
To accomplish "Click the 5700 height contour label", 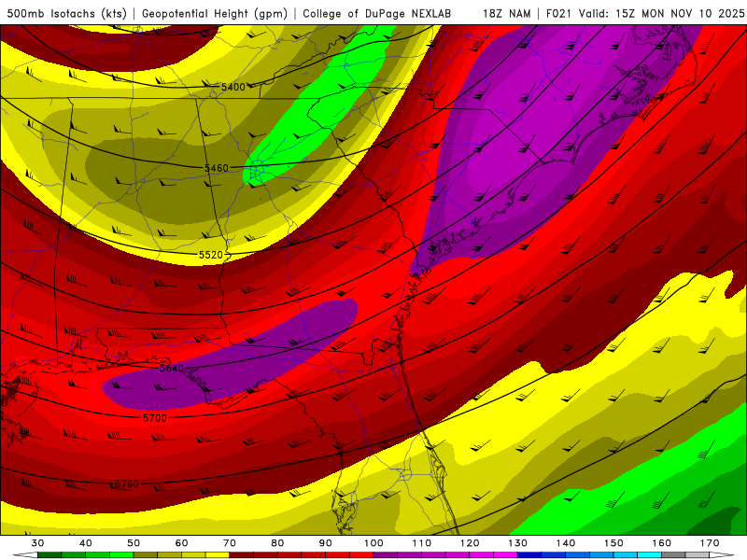I will tap(155, 418).
